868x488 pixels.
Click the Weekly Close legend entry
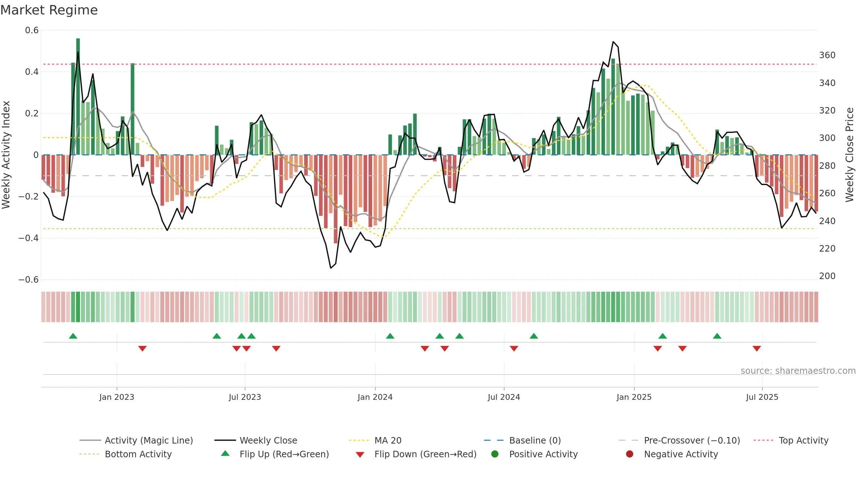click(256, 440)
